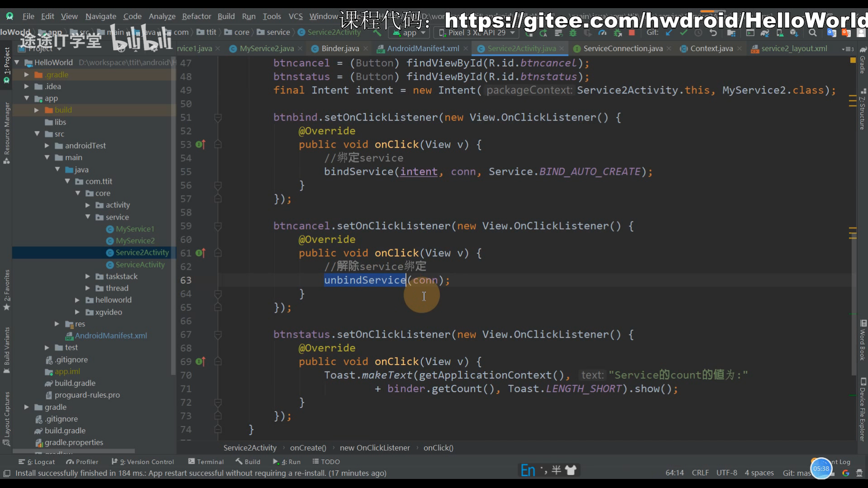Viewport: 868px width, 488px height.
Task: Toggle the Gradle tool window
Action: 863,60
